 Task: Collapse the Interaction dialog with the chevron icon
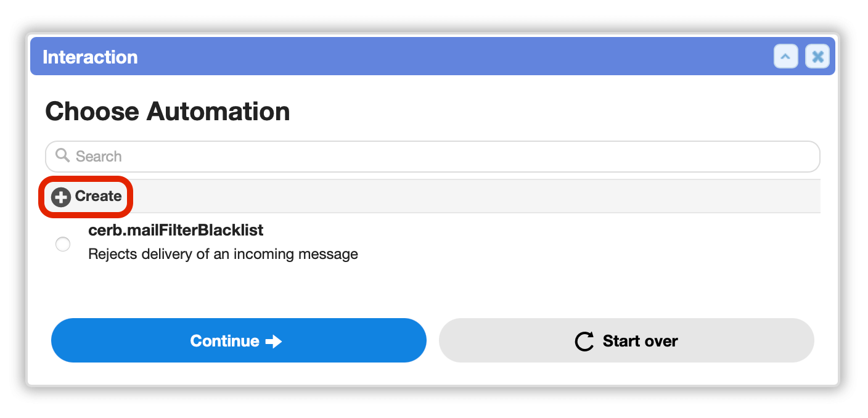click(786, 57)
